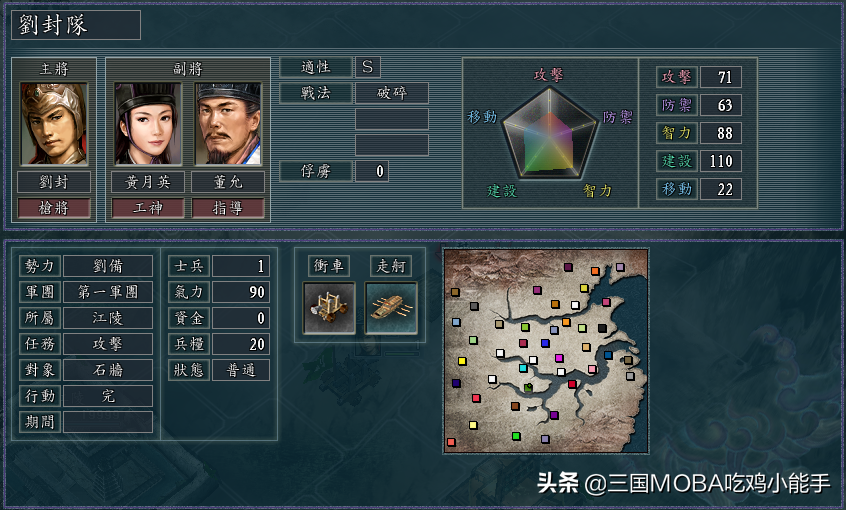This screenshot has height=510, width=846.
Task: Click the 指導 skill badge
Action: pyautogui.click(x=228, y=208)
